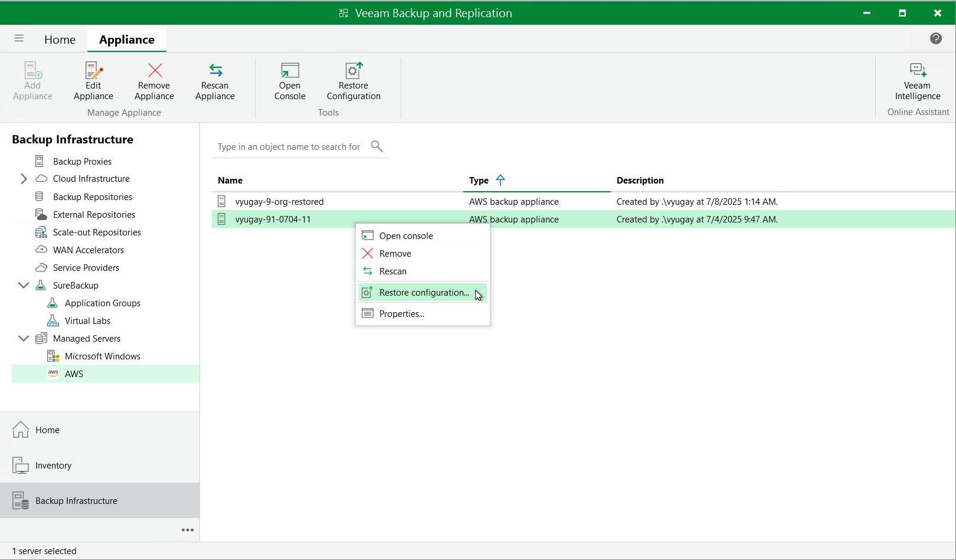The height and width of the screenshot is (560, 956).
Task: Select Properties in the context menu
Action: (x=401, y=314)
